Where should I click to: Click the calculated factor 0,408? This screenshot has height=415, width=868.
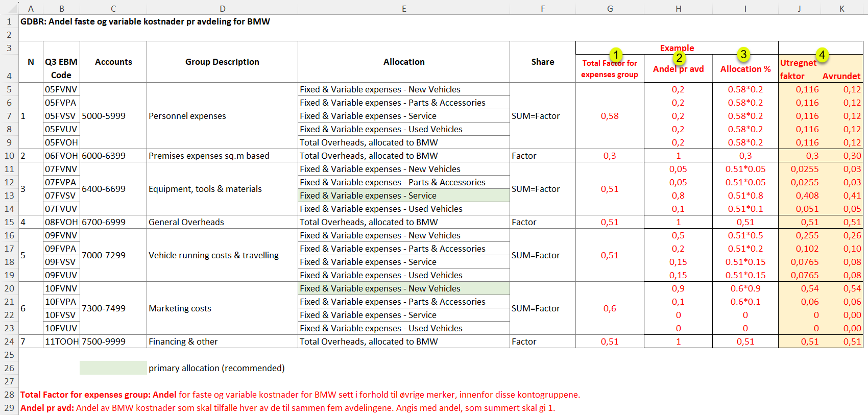800,196
